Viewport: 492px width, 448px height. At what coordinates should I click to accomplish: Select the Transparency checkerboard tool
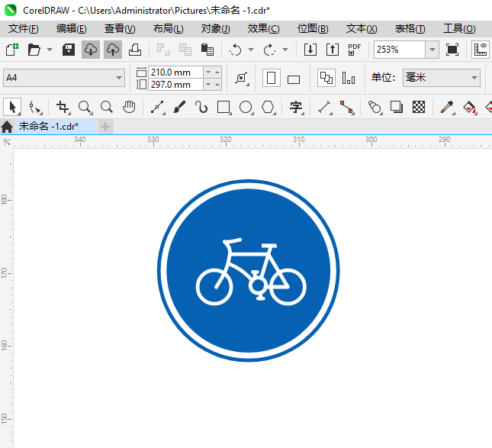click(419, 108)
